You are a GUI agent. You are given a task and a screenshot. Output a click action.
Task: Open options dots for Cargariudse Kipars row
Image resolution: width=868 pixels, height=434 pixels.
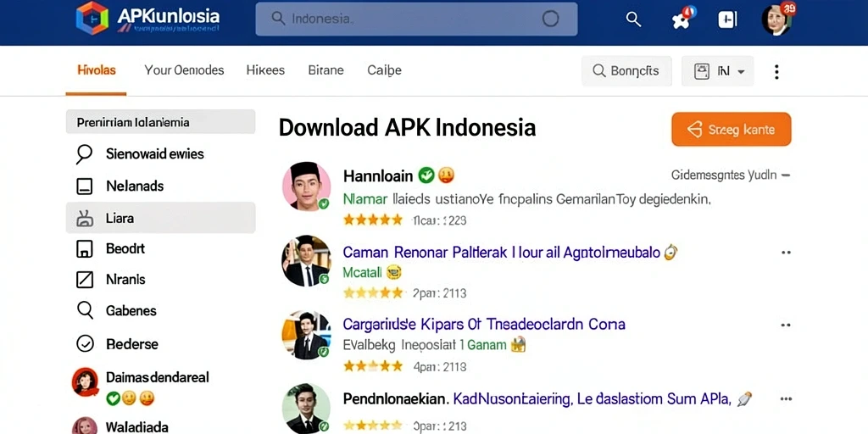tap(786, 325)
